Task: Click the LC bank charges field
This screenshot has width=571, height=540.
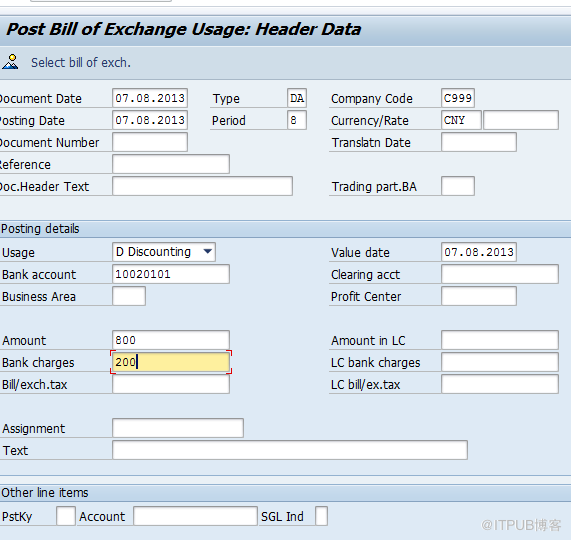Action: pos(500,362)
